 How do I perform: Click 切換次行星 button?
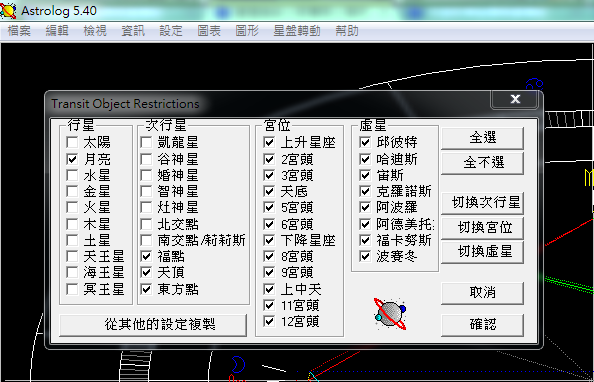tap(483, 203)
